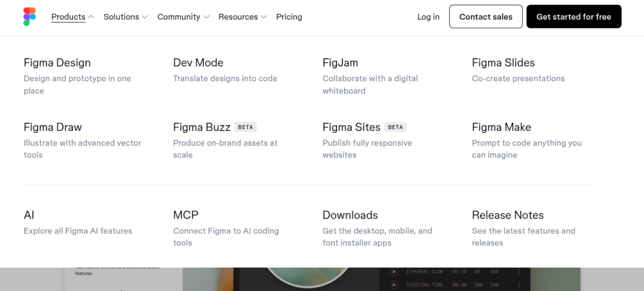This screenshot has width=644, height=291.
Task: Click the Figma logo icon
Action: 30,16
